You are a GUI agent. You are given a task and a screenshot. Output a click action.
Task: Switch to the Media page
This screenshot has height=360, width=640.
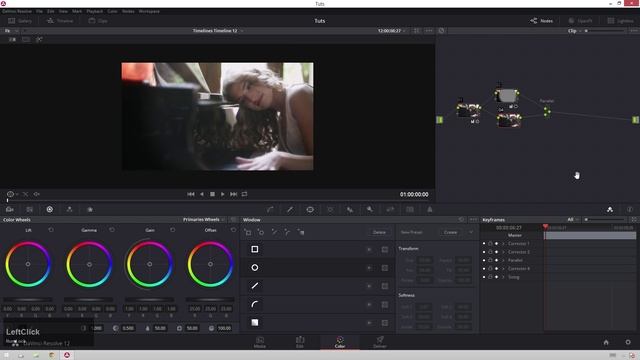click(260, 342)
